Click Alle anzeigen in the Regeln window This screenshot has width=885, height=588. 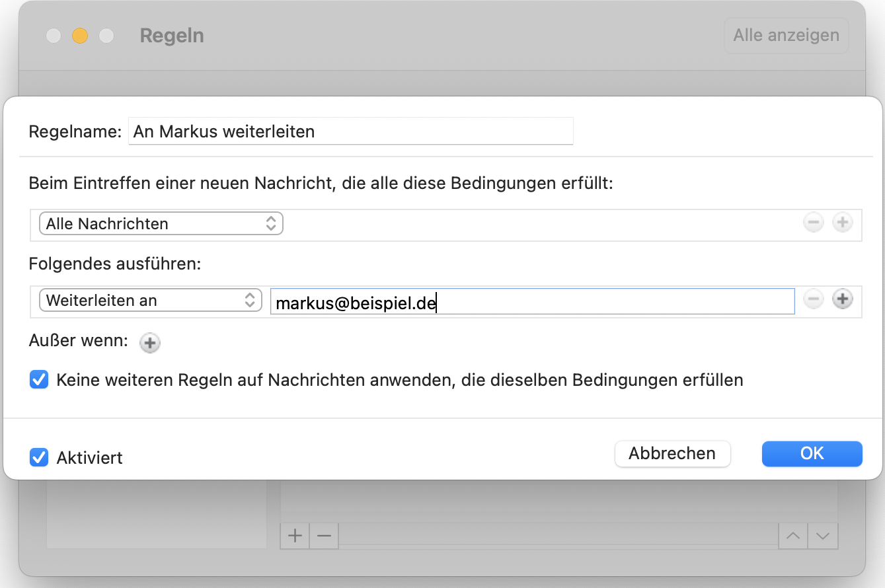point(787,35)
